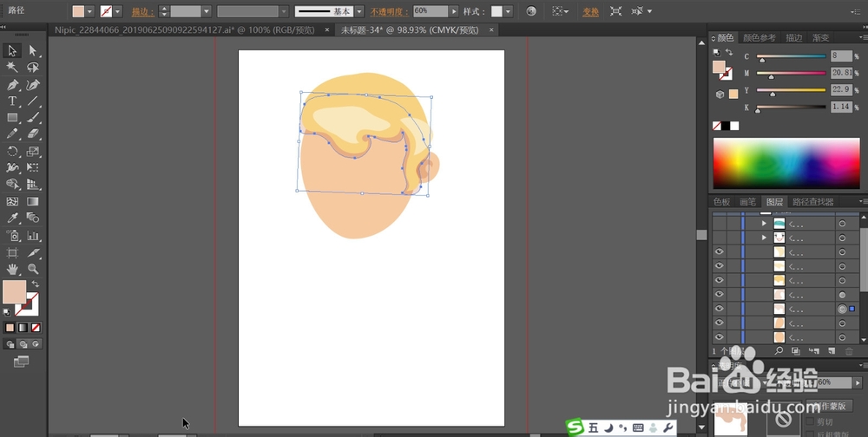Click the 描边 stroke link in control bar

(x=142, y=11)
